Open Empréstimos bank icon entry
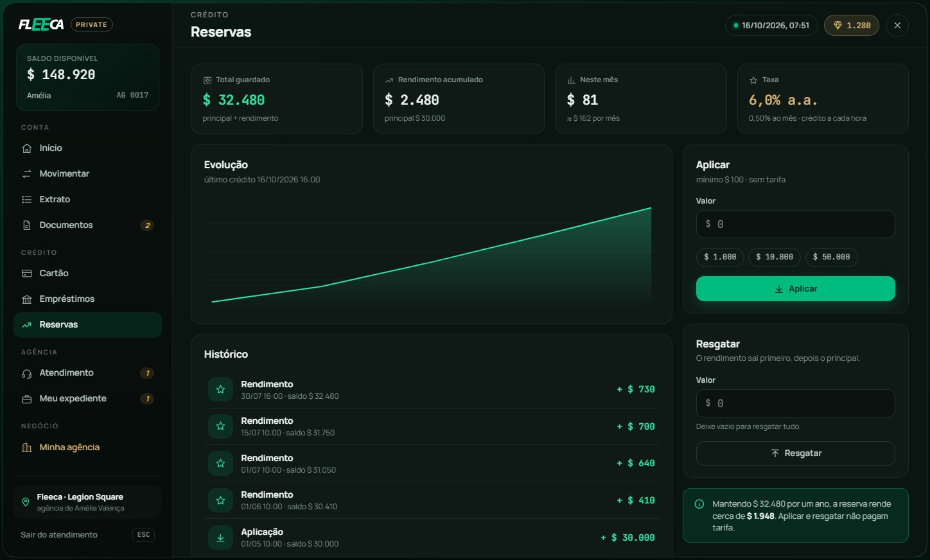The height and width of the screenshot is (560, 930). coord(87,299)
